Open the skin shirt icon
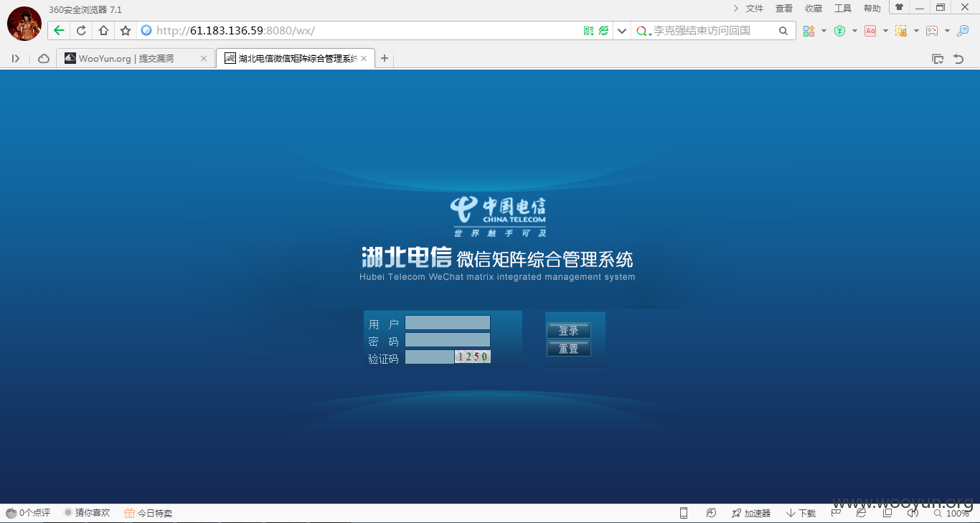This screenshot has height=523, width=980. point(899,7)
